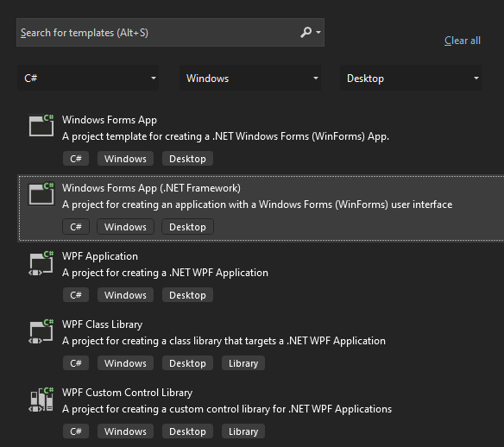Select the WPF Custom Control Library title
Screen dimensions: 504x447
(127, 393)
